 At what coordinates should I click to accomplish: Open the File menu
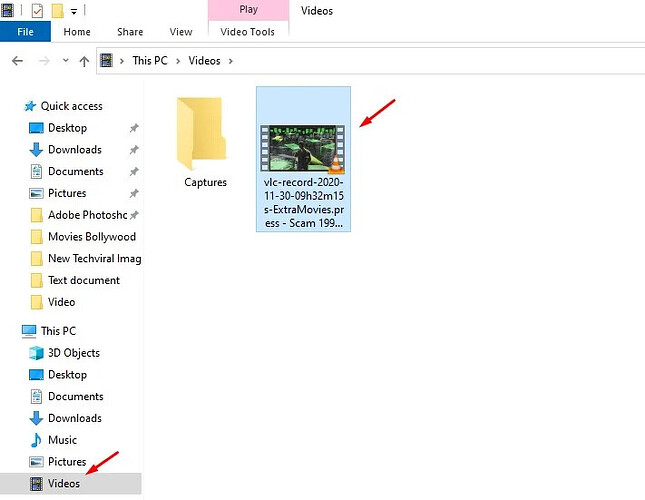[26, 32]
